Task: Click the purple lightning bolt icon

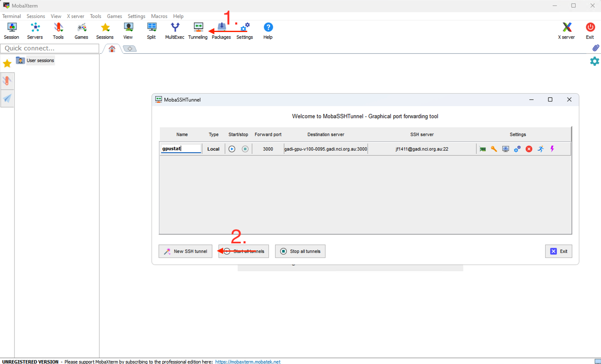Action: click(552, 149)
